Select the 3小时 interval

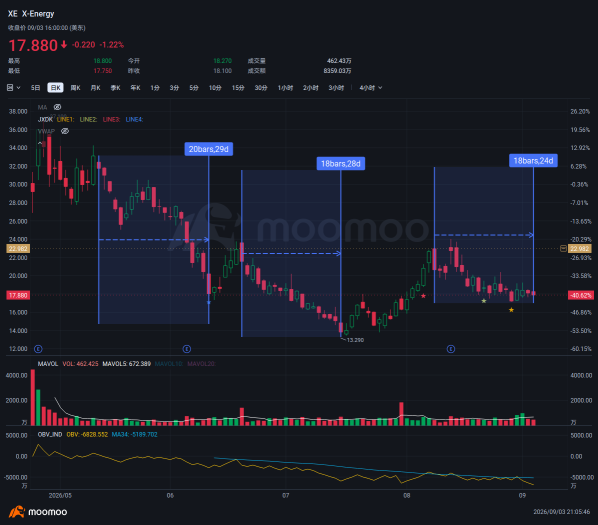point(336,88)
